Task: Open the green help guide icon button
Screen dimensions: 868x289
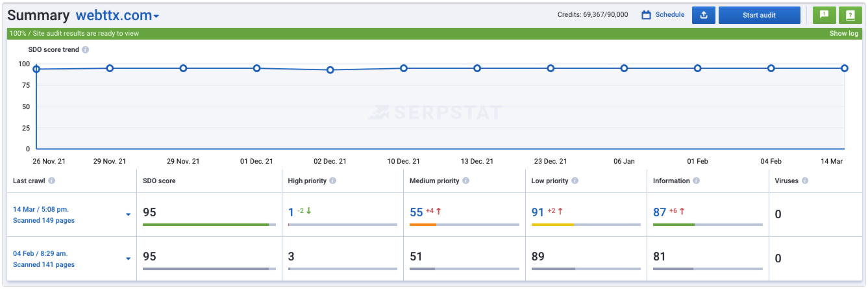Action: click(850, 15)
